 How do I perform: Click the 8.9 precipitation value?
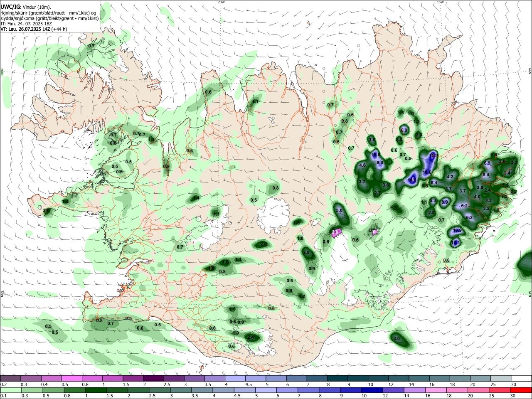click(x=445, y=202)
